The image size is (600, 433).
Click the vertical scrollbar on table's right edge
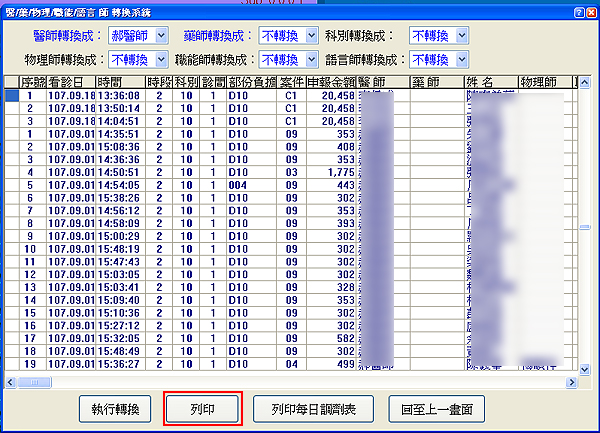pyautogui.click(x=585, y=228)
